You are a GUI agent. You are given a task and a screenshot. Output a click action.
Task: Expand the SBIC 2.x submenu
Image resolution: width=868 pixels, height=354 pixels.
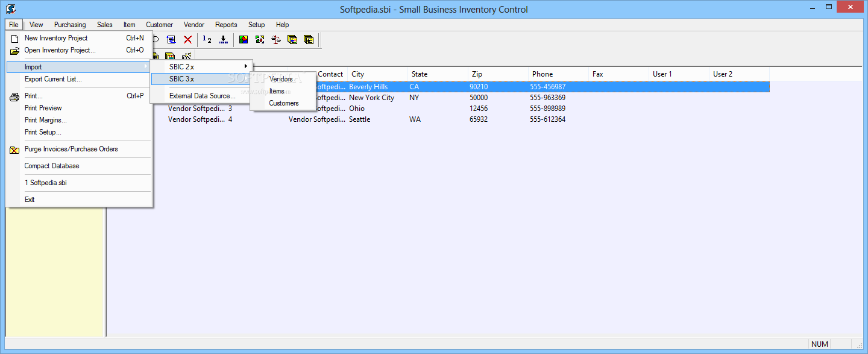tap(201, 66)
